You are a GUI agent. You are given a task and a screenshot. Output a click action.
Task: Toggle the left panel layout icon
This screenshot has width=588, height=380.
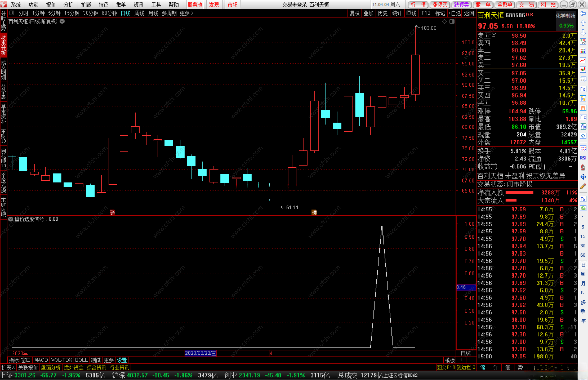pyautogui.click(x=12, y=13)
